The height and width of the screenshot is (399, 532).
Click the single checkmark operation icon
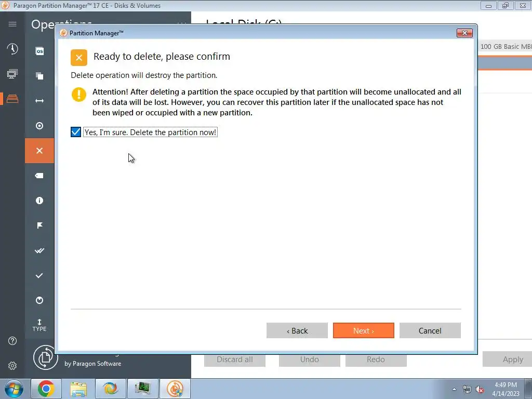(x=39, y=275)
